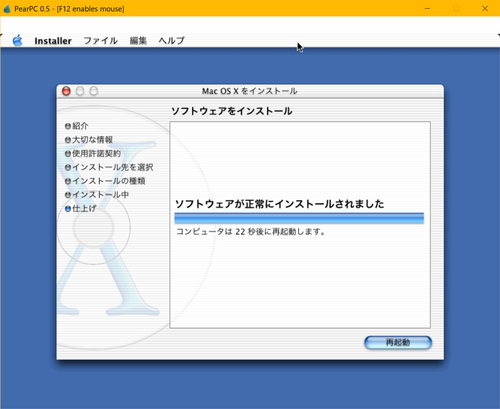Click the bullet icon beside 大切な情報
The image size is (500, 409).
[68, 140]
